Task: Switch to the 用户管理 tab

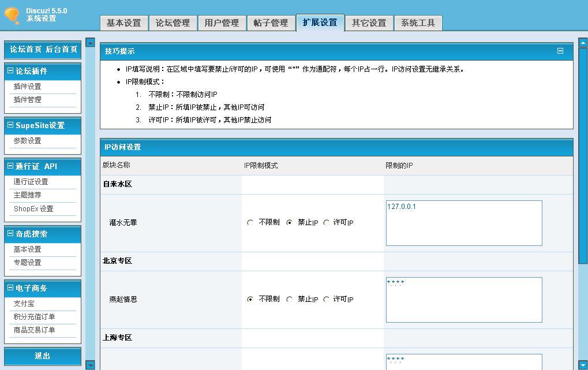Action: pos(222,23)
